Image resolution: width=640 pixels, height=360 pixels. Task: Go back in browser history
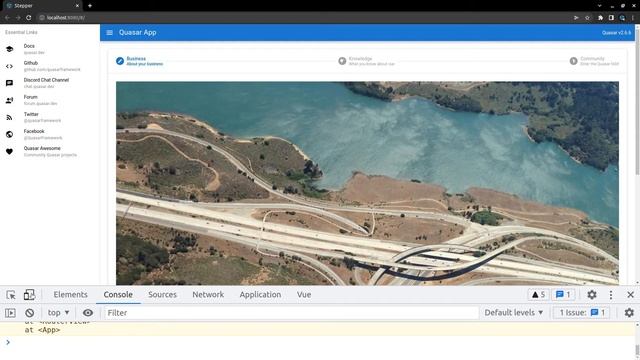coord(7,18)
